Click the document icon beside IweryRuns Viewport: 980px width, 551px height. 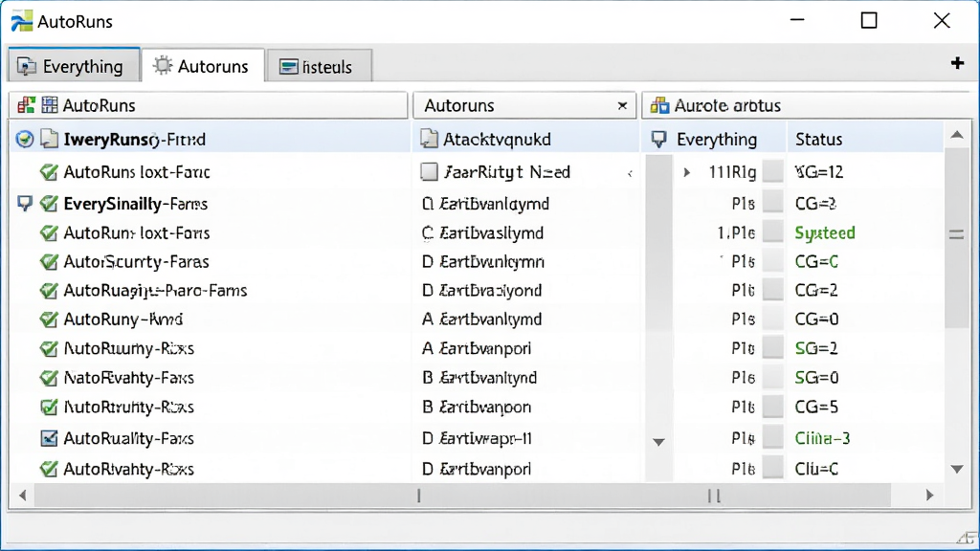[x=50, y=139]
